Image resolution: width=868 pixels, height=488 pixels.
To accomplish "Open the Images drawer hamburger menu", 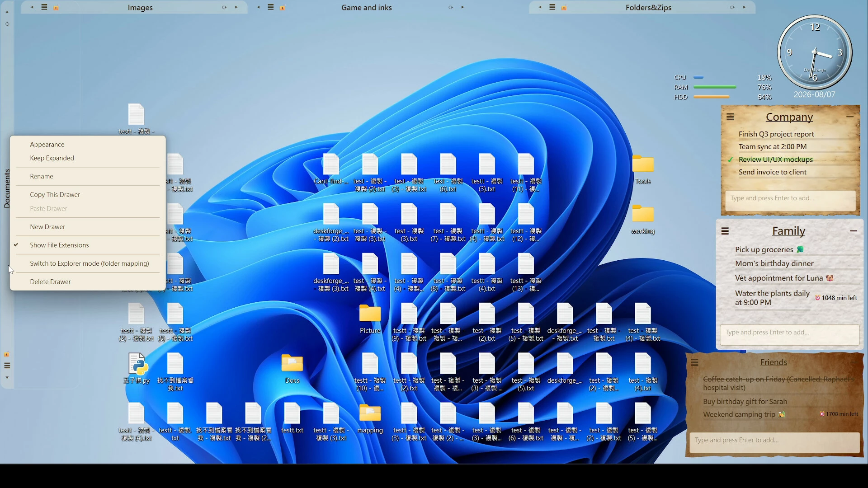I will pos(44,7).
